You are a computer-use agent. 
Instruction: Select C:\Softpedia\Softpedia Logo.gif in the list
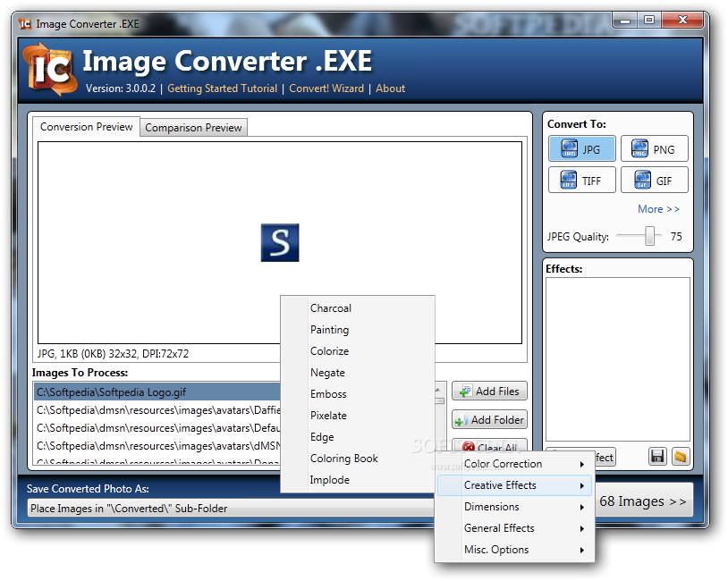(x=158, y=392)
